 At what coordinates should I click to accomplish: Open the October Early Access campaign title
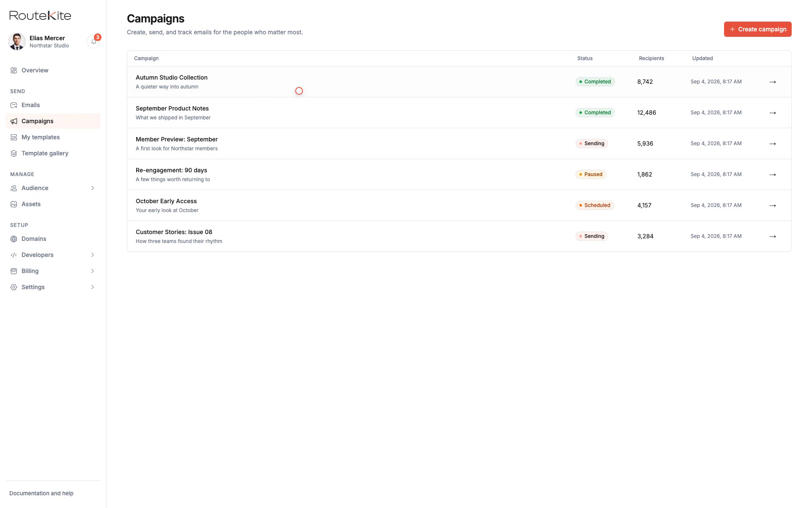(x=166, y=201)
